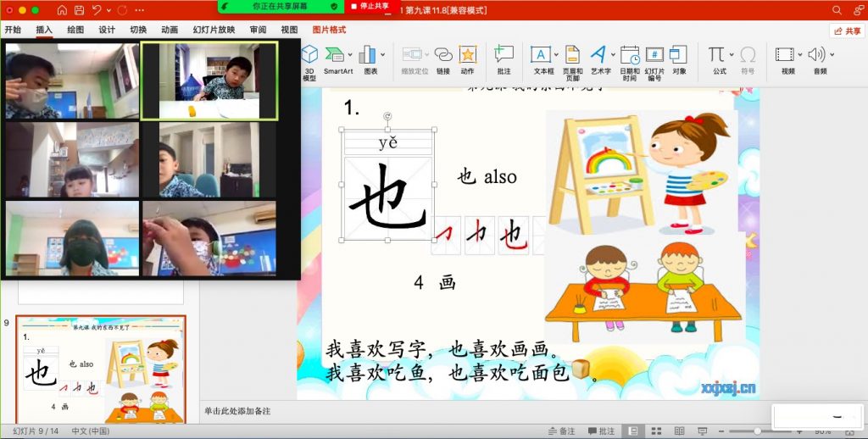
Task: Expand the 图表 chart dropdown arrow
Action: (x=382, y=55)
